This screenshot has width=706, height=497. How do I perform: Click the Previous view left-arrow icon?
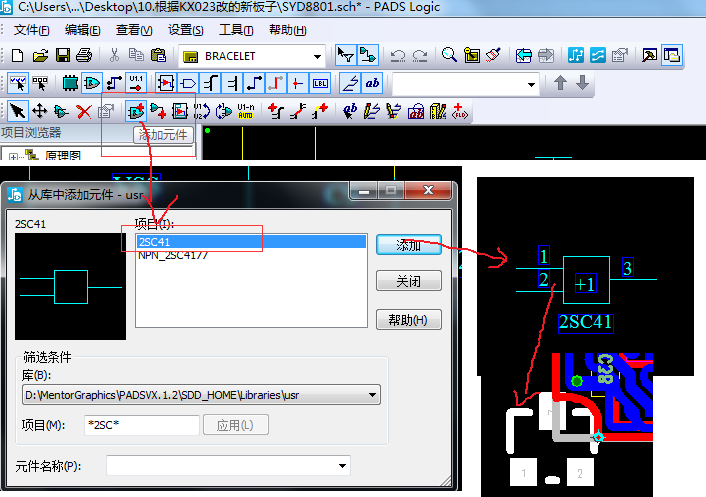click(x=523, y=56)
